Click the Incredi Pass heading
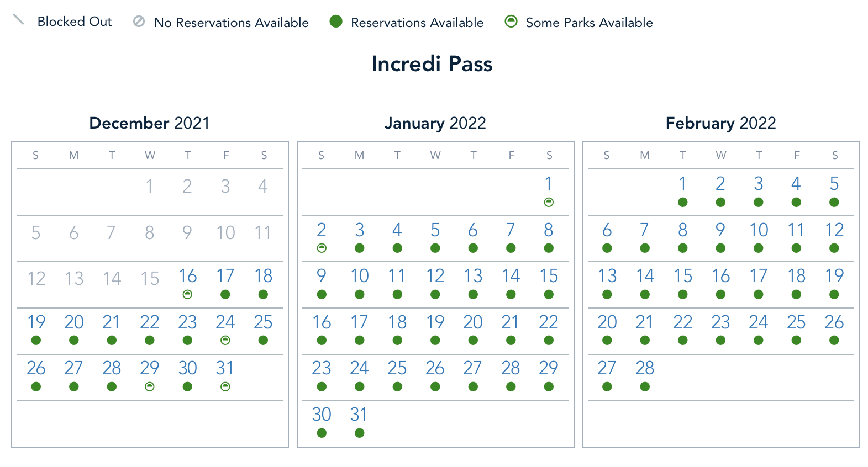This screenshot has height=467, width=868. [432, 64]
